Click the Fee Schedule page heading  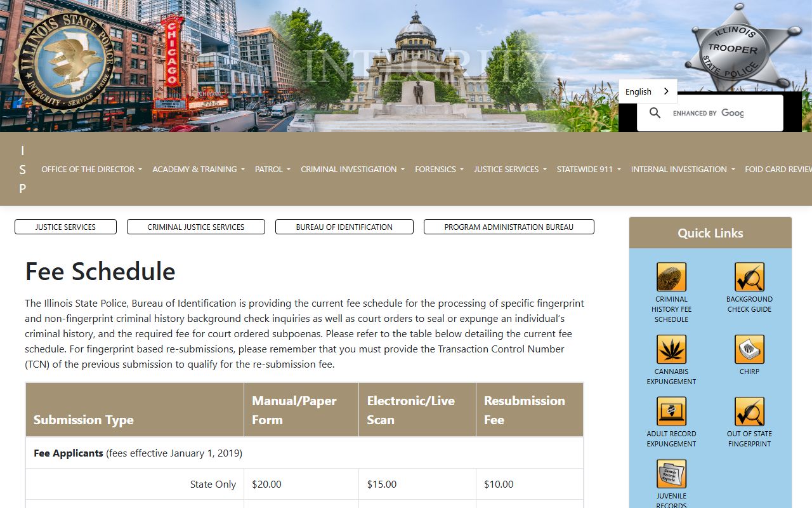[100, 271]
